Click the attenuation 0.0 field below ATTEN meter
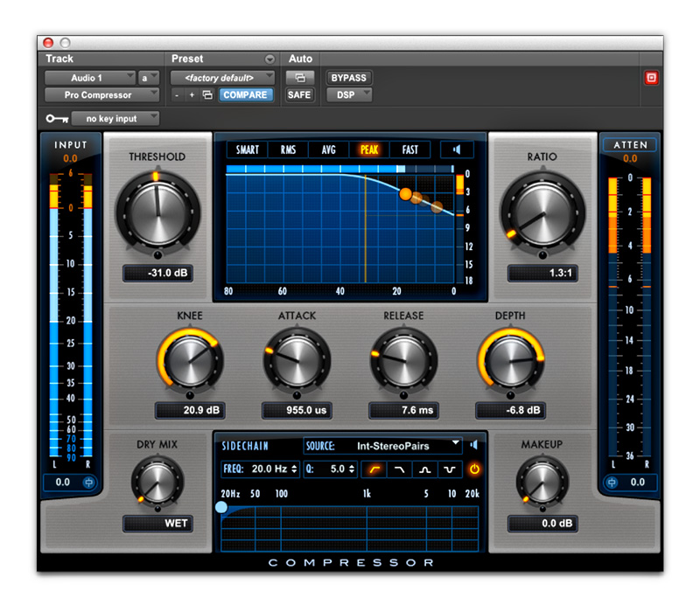Viewport: 700px width, 612px height. [638, 483]
